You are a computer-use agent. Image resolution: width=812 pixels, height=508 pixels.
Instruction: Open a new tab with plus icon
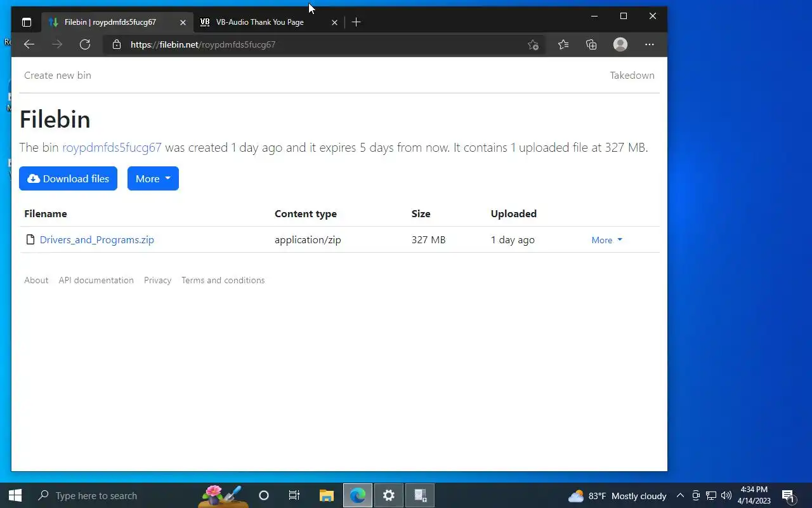click(x=356, y=22)
